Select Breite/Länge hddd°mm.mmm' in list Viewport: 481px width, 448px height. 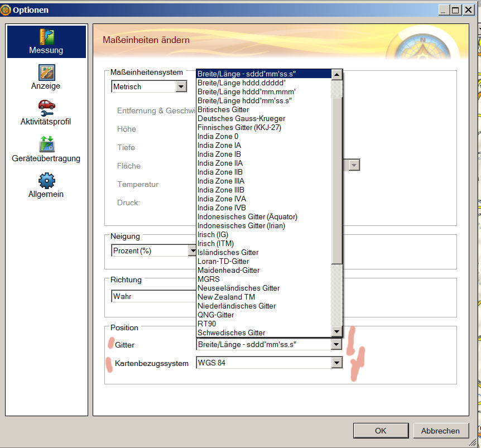point(264,91)
